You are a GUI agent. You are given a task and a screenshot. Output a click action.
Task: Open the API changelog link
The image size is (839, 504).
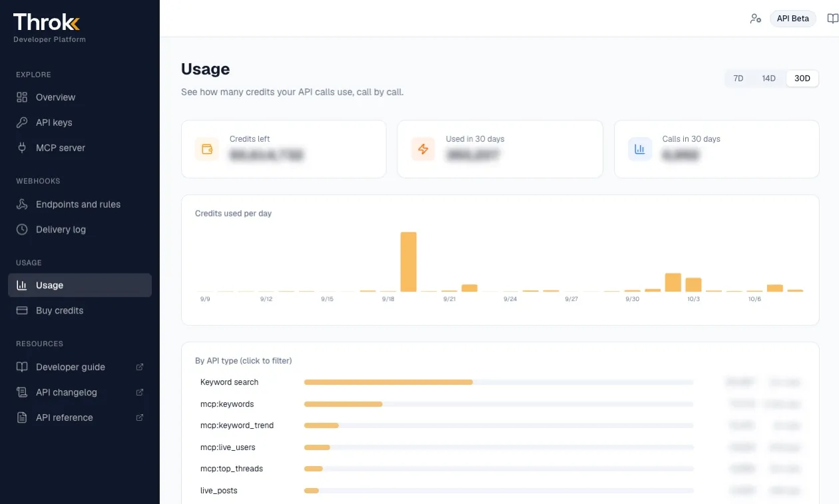[x=80, y=392]
